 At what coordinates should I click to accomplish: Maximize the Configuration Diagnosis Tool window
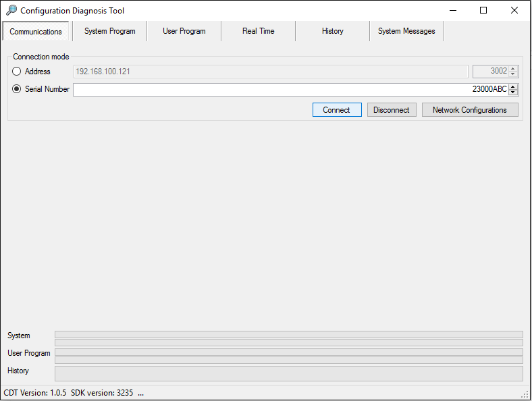pos(483,10)
